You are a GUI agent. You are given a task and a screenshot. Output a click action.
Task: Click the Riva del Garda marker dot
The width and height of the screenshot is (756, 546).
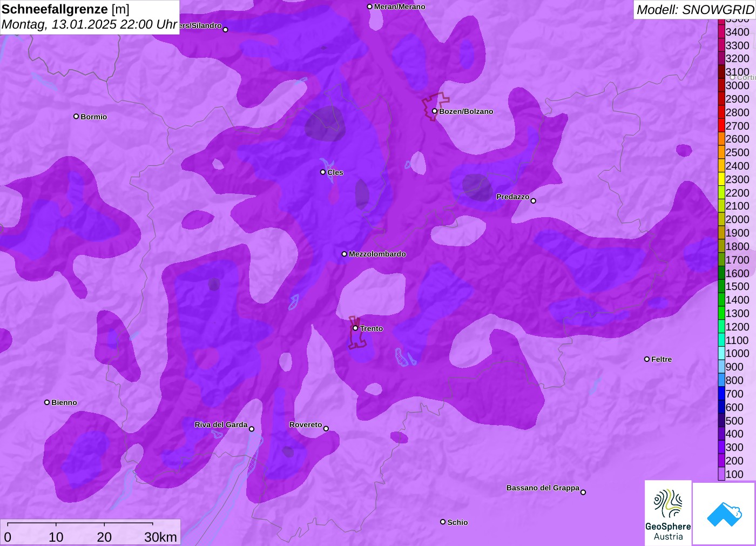(252, 429)
